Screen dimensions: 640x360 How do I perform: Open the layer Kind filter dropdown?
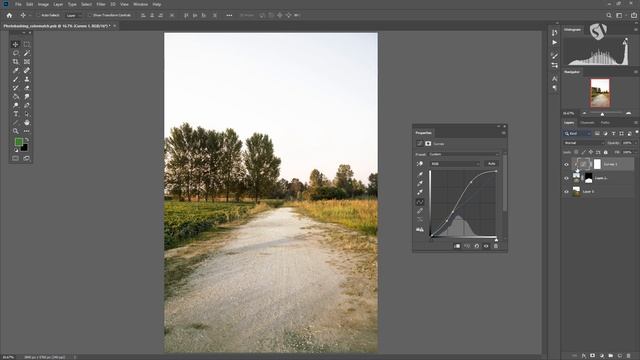click(x=577, y=133)
